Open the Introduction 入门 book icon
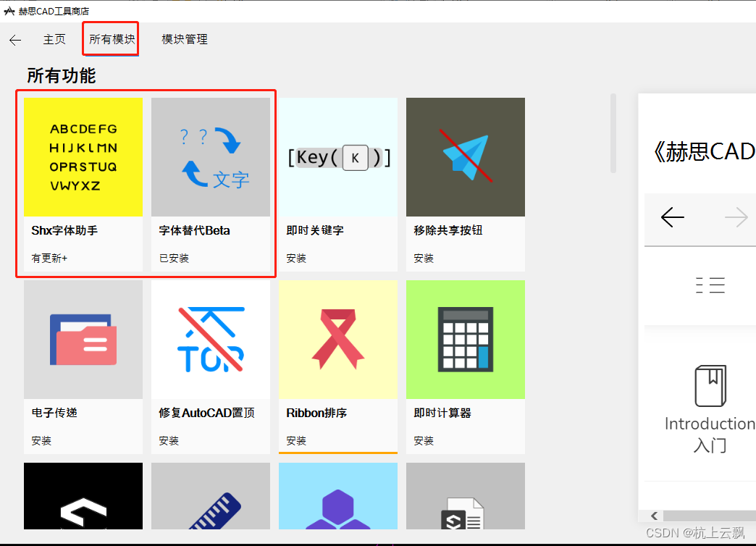This screenshot has width=756, height=546. point(710,386)
